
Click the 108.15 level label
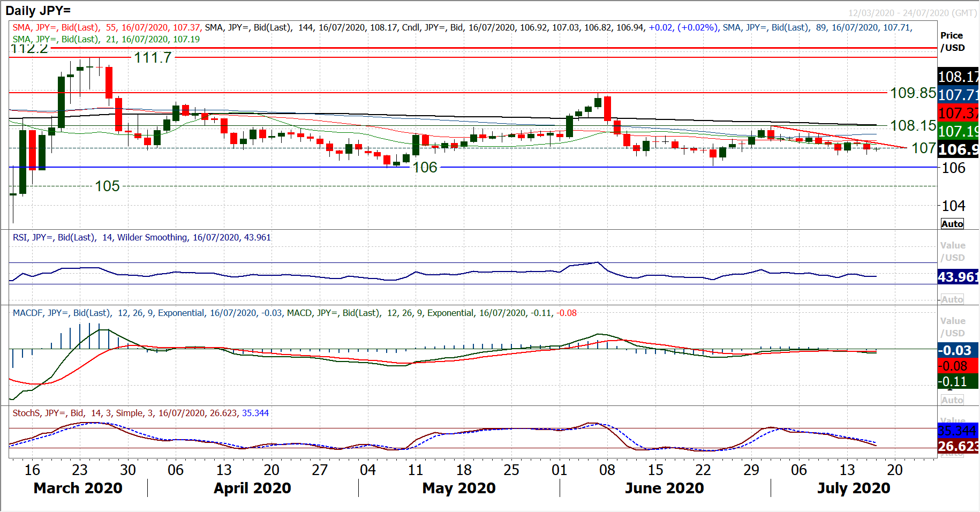pyautogui.click(x=913, y=125)
